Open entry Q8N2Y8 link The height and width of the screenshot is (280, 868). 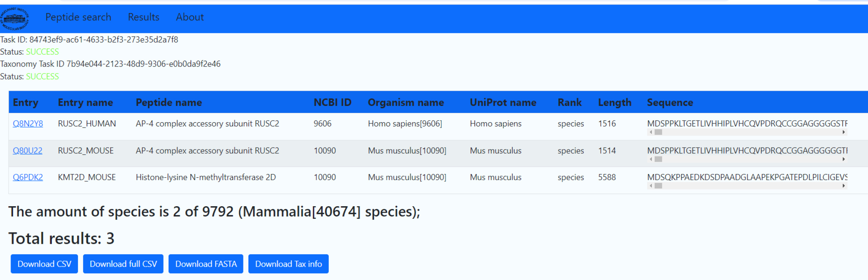(28, 123)
